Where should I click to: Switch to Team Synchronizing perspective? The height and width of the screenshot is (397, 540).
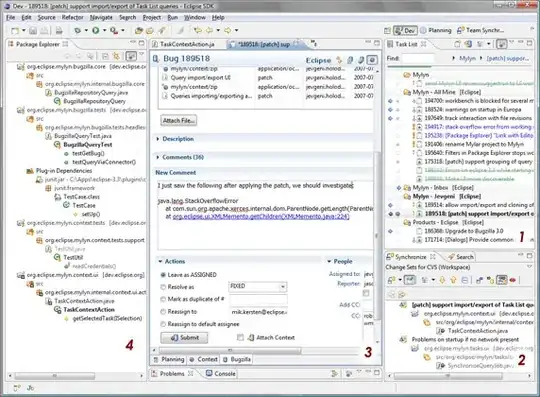[480, 31]
